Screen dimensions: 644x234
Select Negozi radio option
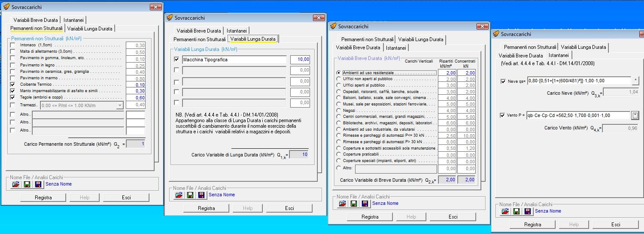339,110
